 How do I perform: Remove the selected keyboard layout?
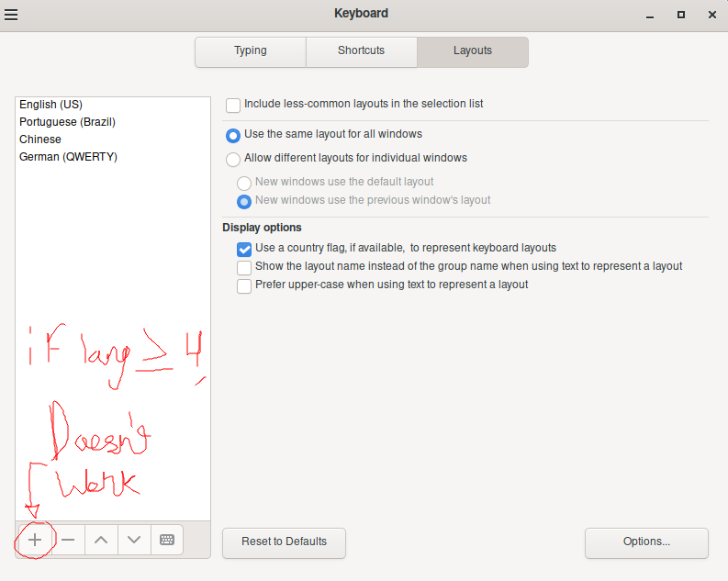click(x=68, y=540)
